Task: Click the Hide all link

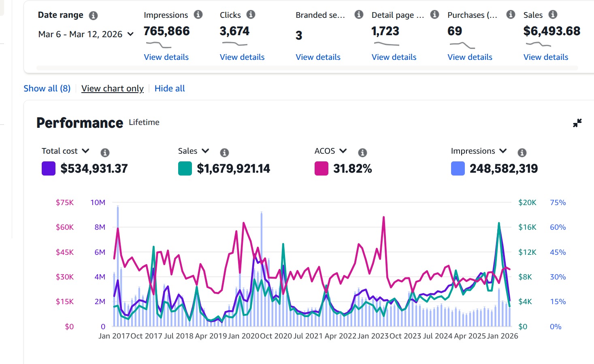Action: (x=170, y=89)
